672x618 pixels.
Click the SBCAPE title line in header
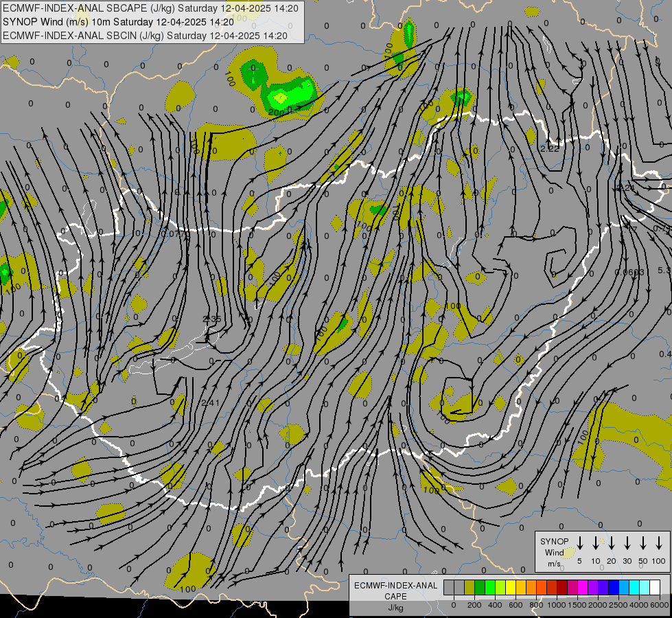pyautogui.click(x=150, y=8)
